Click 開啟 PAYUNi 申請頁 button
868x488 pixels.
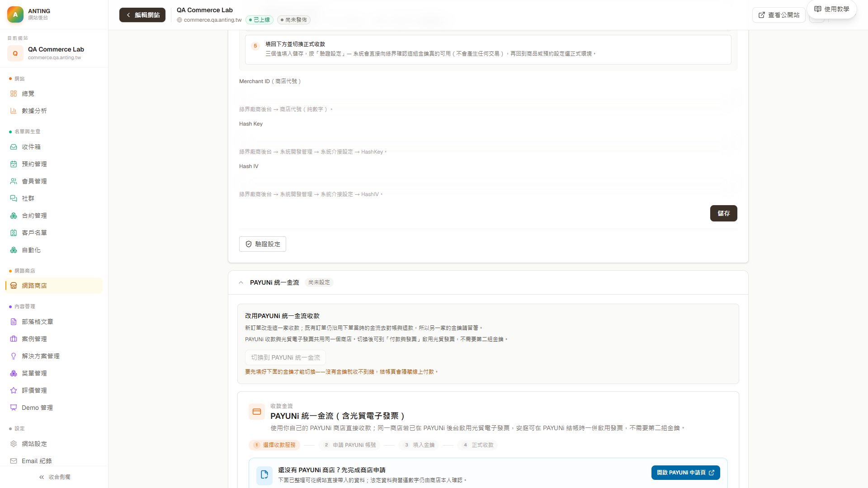point(686,473)
